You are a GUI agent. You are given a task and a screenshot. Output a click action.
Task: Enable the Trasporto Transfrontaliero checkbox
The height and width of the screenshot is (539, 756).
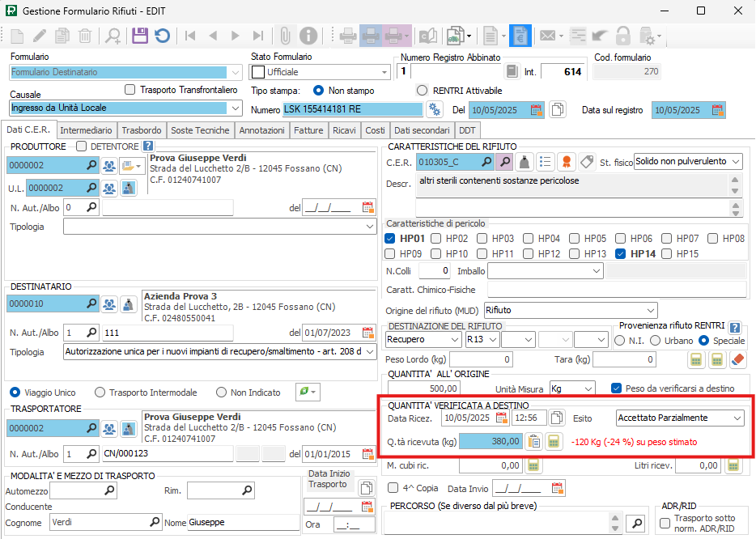click(x=130, y=90)
